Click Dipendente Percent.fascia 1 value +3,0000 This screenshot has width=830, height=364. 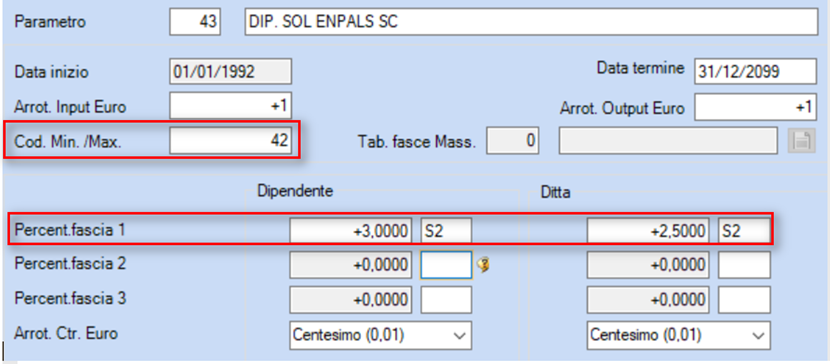(x=350, y=231)
